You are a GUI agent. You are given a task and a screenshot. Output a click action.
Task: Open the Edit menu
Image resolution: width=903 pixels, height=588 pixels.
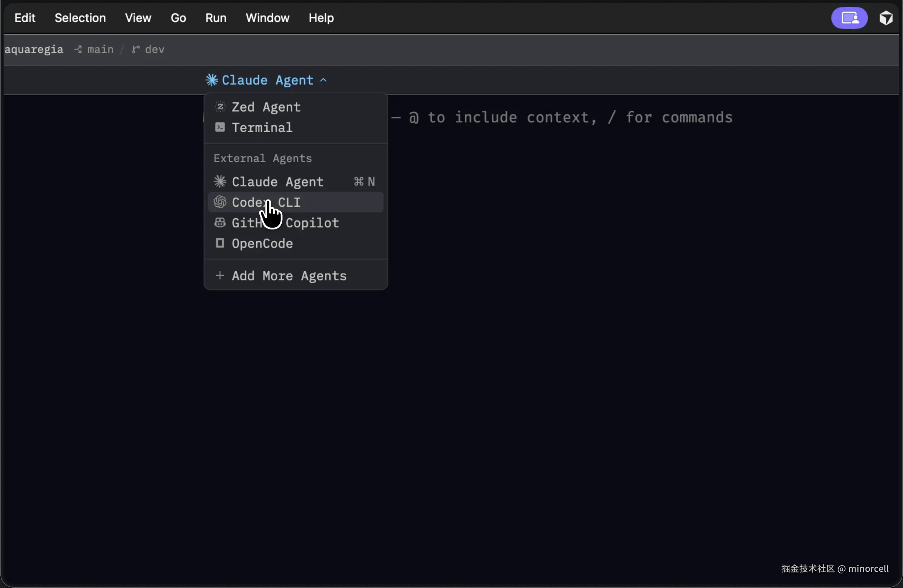(25, 18)
